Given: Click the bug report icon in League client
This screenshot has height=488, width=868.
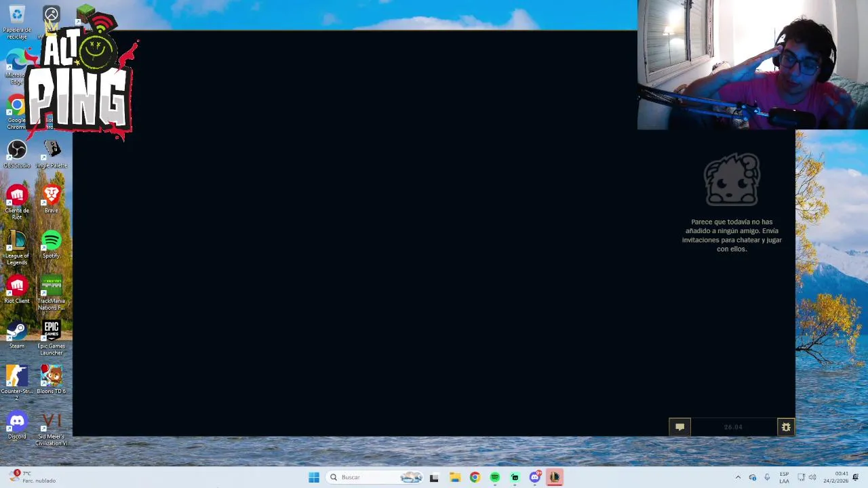Looking at the screenshot, I should coord(786,427).
